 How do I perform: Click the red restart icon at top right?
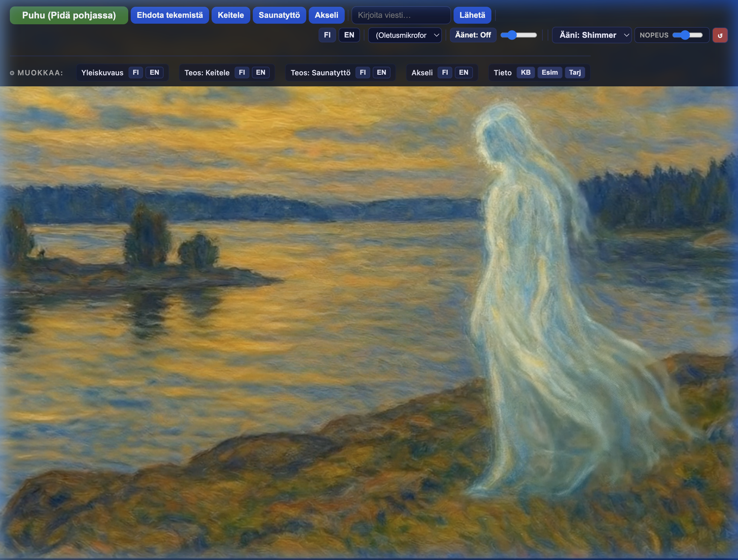[720, 35]
